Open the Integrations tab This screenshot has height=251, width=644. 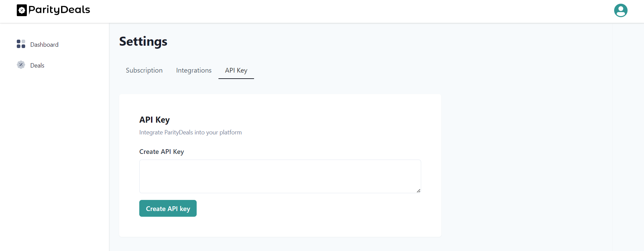pos(194,70)
